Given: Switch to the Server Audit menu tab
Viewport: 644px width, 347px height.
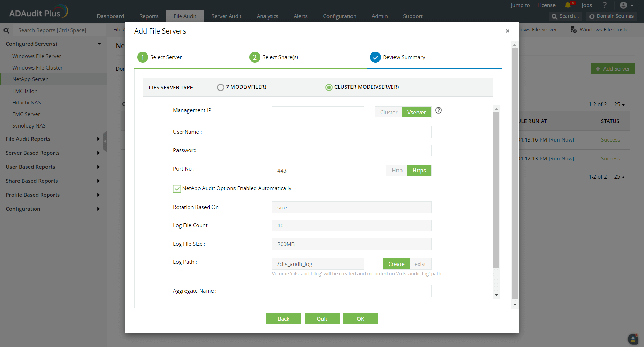Looking at the screenshot, I should pyautogui.click(x=226, y=16).
